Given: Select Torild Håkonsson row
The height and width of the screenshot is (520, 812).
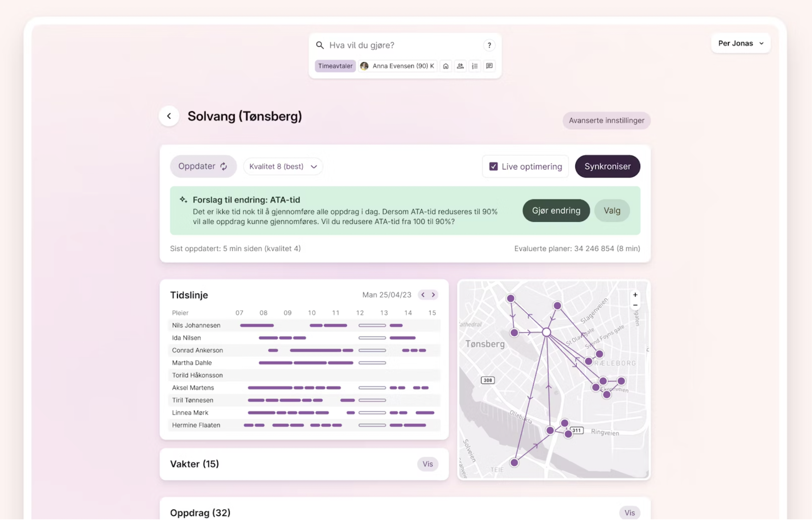Looking at the screenshot, I should tap(304, 375).
